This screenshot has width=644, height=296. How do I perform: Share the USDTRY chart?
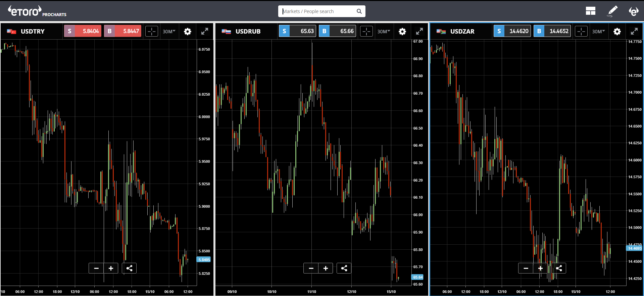tap(129, 268)
